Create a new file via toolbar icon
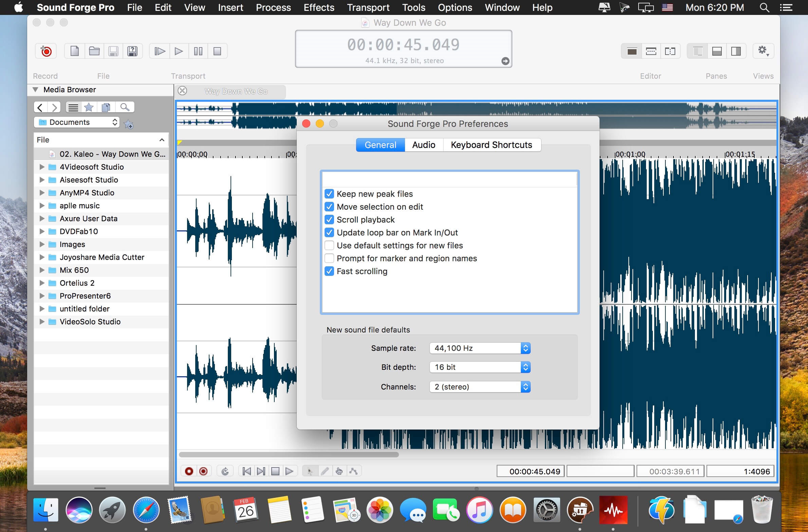 click(x=74, y=51)
